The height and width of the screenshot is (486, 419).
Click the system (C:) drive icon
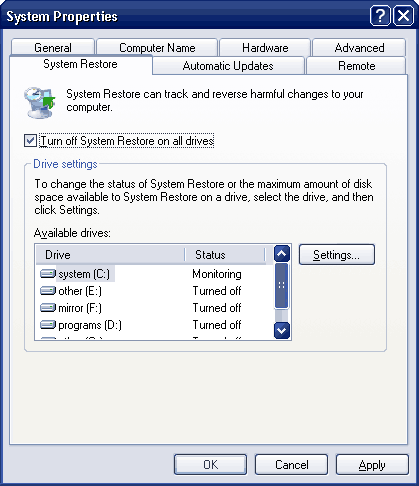click(x=48, y=274)
